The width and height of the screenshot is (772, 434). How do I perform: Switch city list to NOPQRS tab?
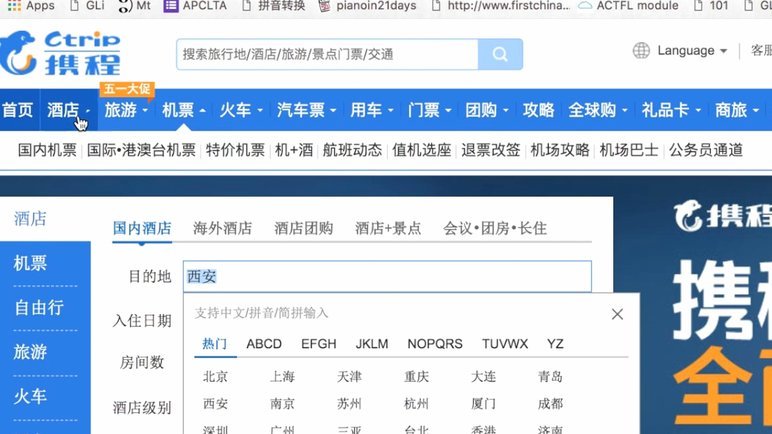[435, 344]
